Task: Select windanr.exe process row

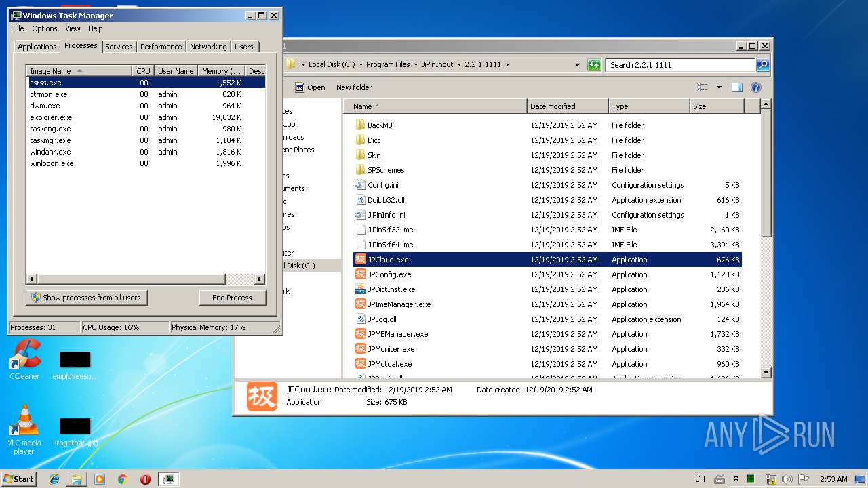Action: pos(146,152)
